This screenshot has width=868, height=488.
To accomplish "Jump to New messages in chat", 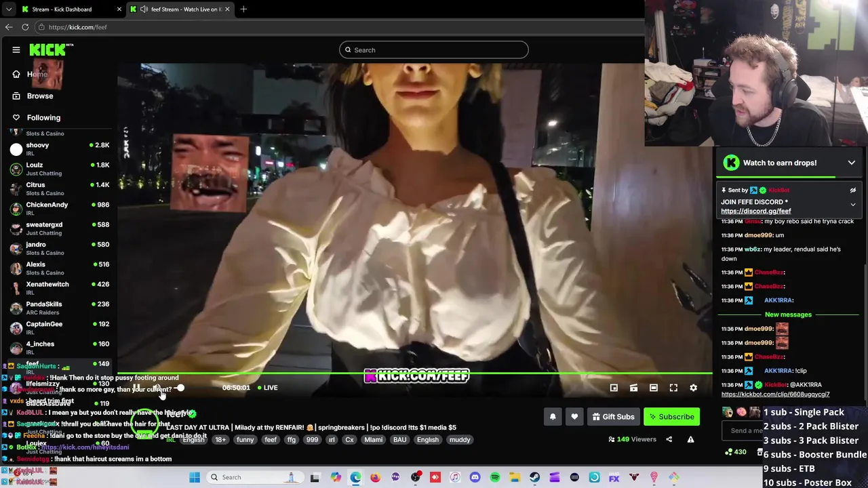I will 788,314.
